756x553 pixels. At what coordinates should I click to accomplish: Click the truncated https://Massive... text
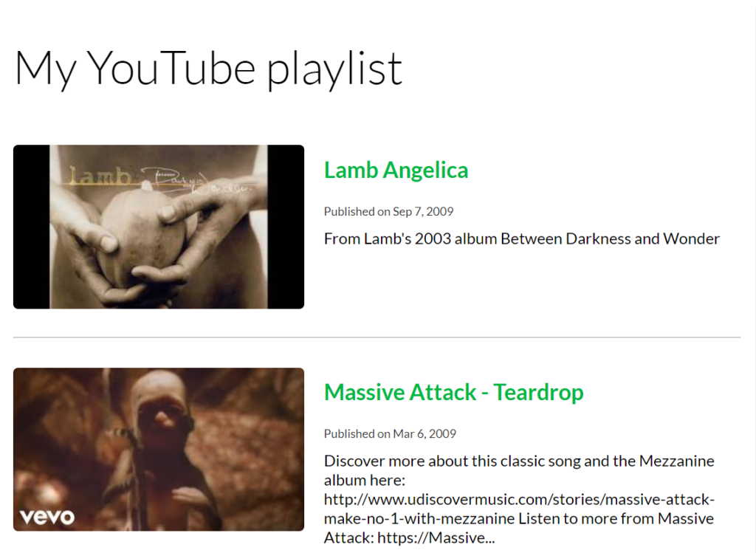pyautogui.click(x=436, y=537)
